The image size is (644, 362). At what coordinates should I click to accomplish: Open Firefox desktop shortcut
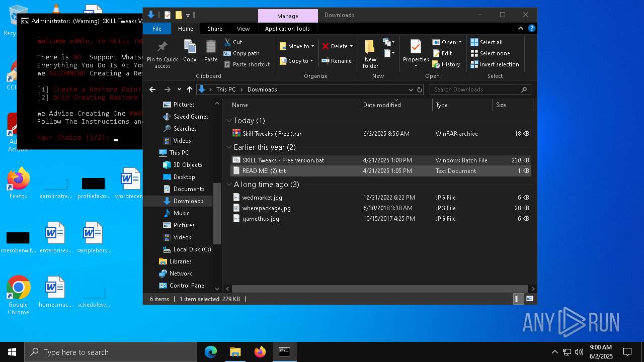pyautogui.click(x=19, y=183)
